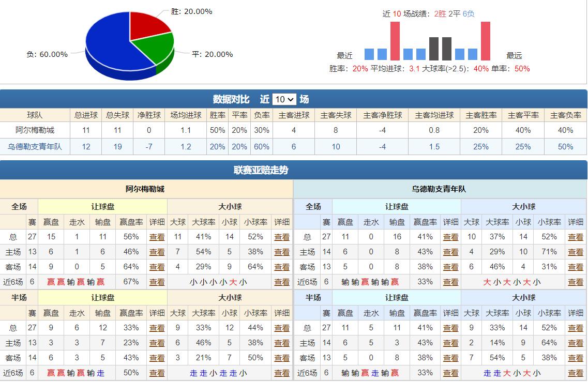View 乌德勒支青年队 half-time total handicap details
Screen dimensions: 588x382
pos(450,327)
